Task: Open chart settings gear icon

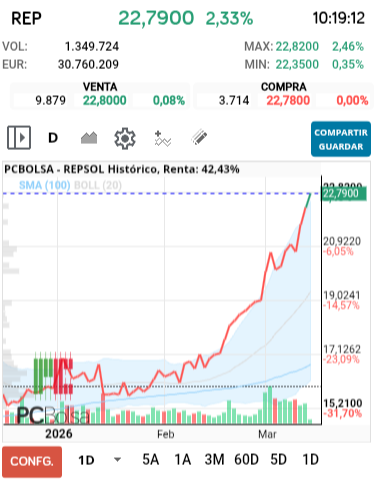Action: coord(125,138)
